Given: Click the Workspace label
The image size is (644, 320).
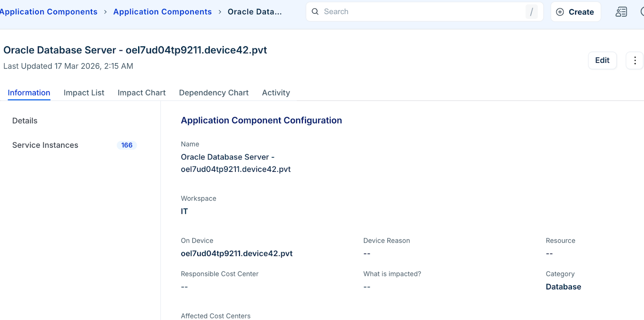Looking at the screenshot, I should (x=198, y=198).
